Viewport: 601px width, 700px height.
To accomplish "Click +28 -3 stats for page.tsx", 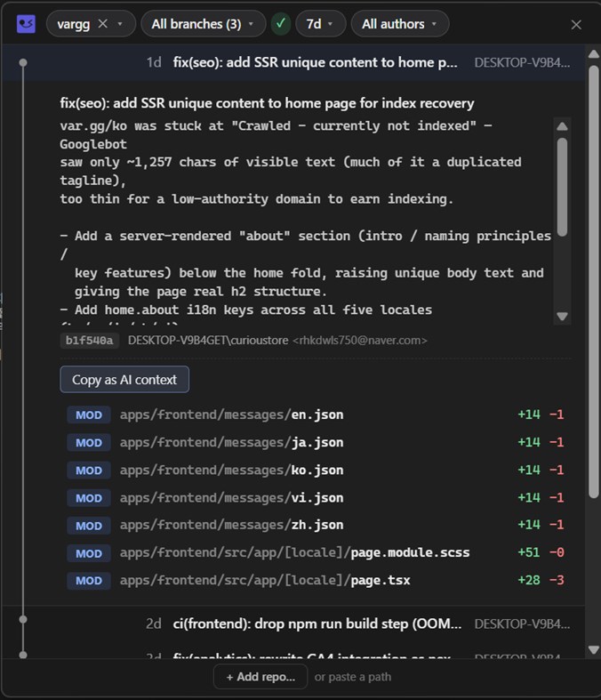I will (x=541, y=580).
